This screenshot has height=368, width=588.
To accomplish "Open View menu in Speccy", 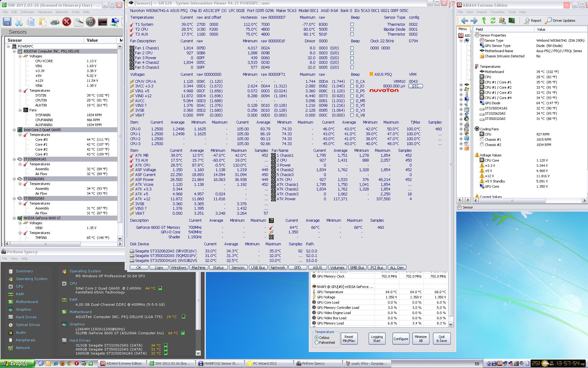I will pos(14,259).
